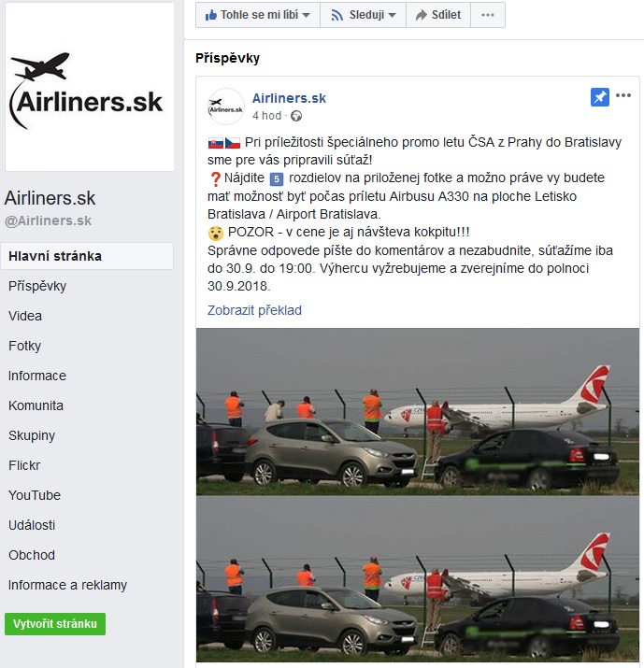Click the 4 hod post timestamp
The image size is (644, 668).
click(x=266, y=116)
